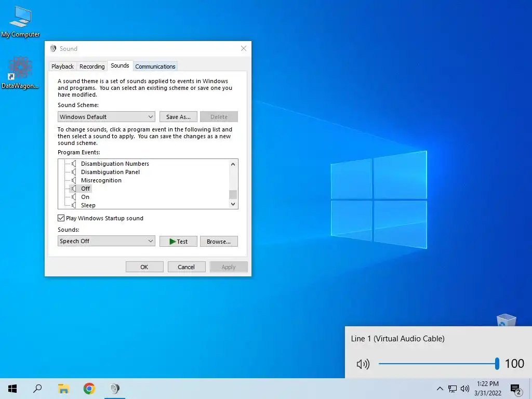Viewport: 532px width, 399px height.
Task: Click speaker icon beside On event
Action: pyautogui.click(x=74, y=197)
